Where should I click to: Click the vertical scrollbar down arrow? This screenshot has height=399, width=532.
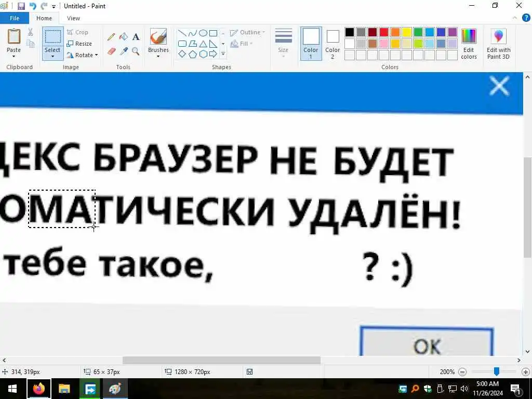[x=527, y=352]
